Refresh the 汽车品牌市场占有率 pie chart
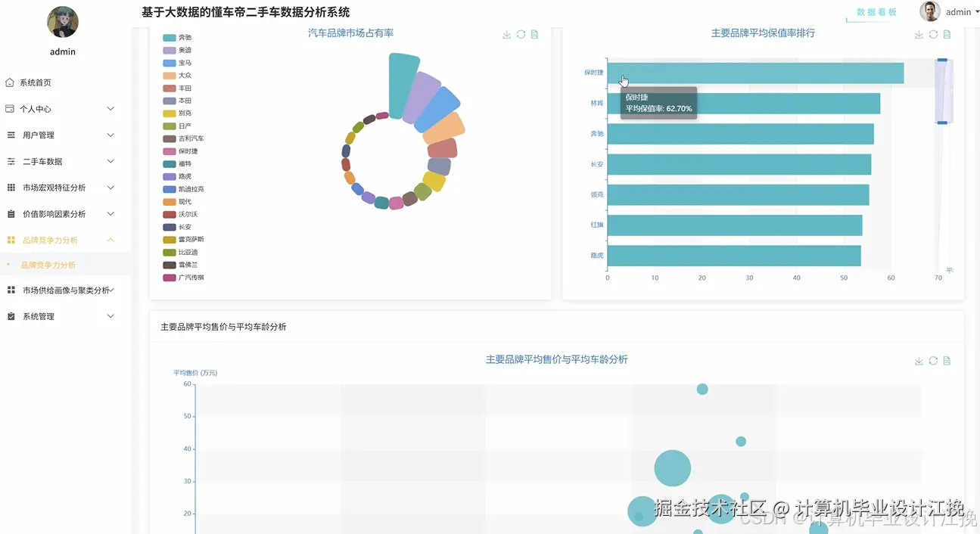Viewport: 980px width, 534px height. tap(521, 35)
